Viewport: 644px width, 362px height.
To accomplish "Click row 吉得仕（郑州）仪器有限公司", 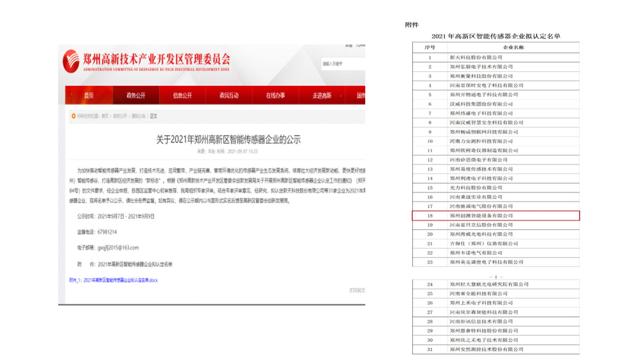I will coord(496,243).
